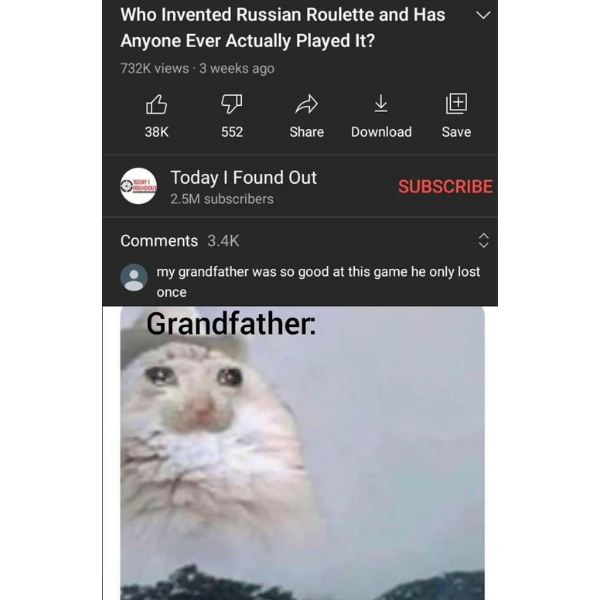Screen dimensions: 600x600
Task: Tap the thumbs-up like icon
Action: click(157, 104)
